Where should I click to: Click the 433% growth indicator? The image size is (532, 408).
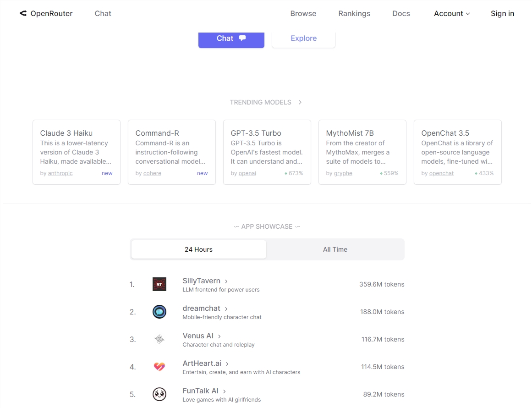484,173
